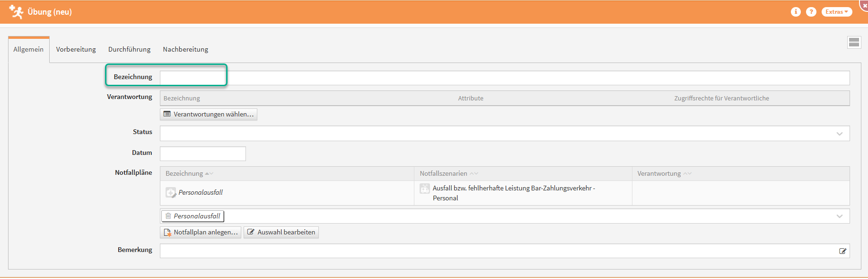Click the Notfallszenario icon beside Ausfall text
Image resolution: width=868 pixels, height=279 pixels.
pos(425,189)
